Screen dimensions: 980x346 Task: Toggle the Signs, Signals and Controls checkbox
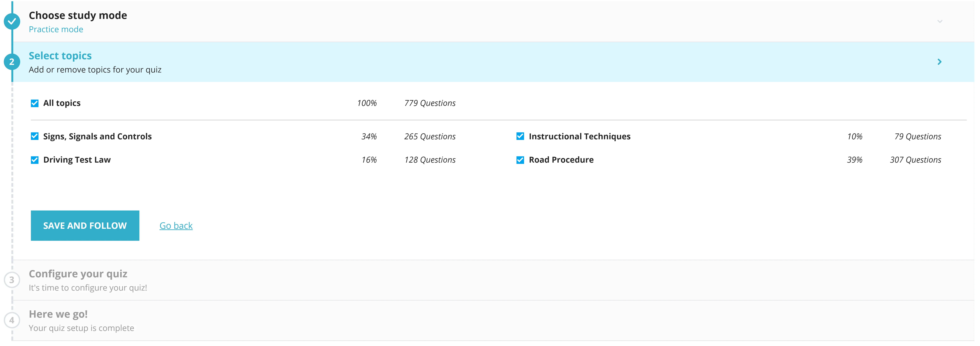[x=34, y=136]
